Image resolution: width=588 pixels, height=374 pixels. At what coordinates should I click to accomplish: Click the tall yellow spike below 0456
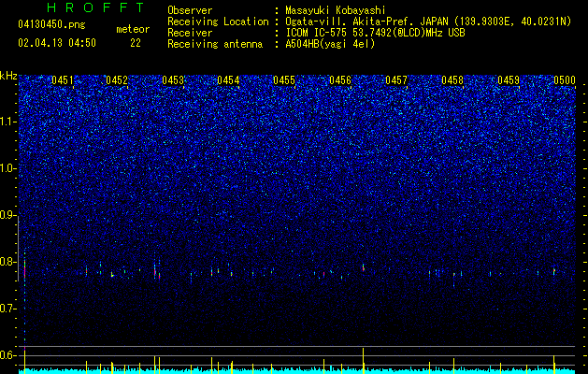(363, 361)
